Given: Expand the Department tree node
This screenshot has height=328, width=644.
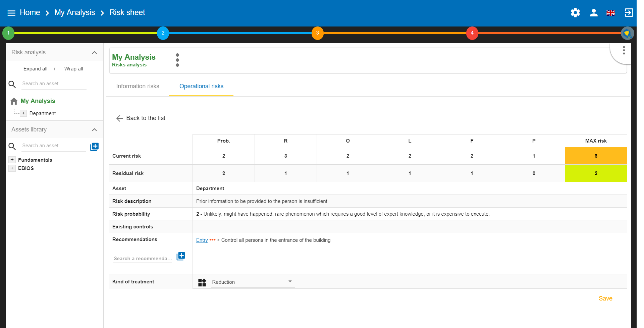Looking at the screenshot, I should pos(23,113).
